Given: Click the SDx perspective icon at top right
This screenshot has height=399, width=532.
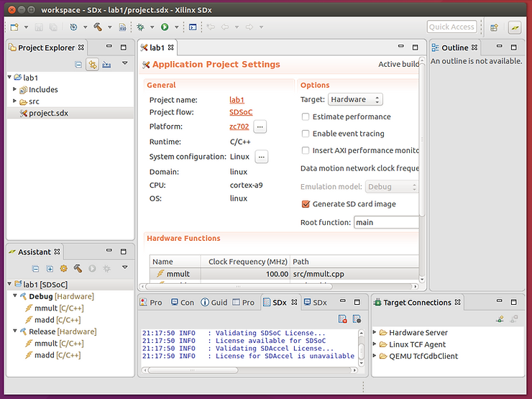Looking at the screenshot, I should pyautogui.click(x=515, y=27).
